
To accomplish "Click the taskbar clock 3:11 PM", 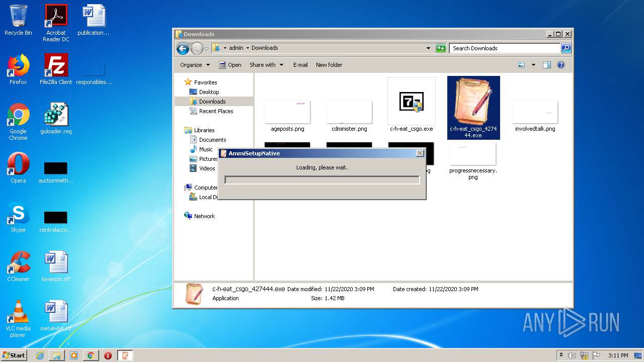I will (618, 355).
